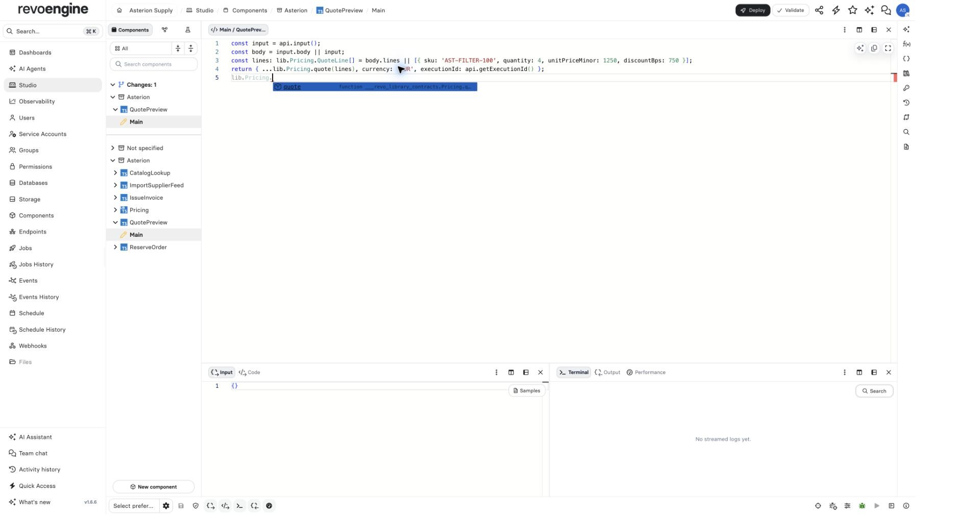The image size is (980, 516).
Task: Click the flask test icon in components panel
Action: (188, 30)
